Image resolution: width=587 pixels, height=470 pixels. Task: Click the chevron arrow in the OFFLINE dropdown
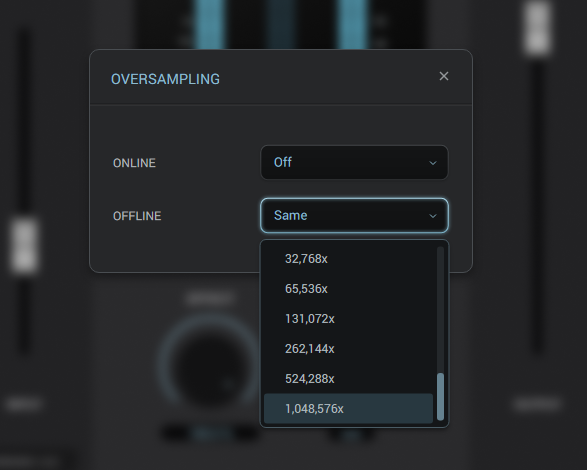coord(433,216)
